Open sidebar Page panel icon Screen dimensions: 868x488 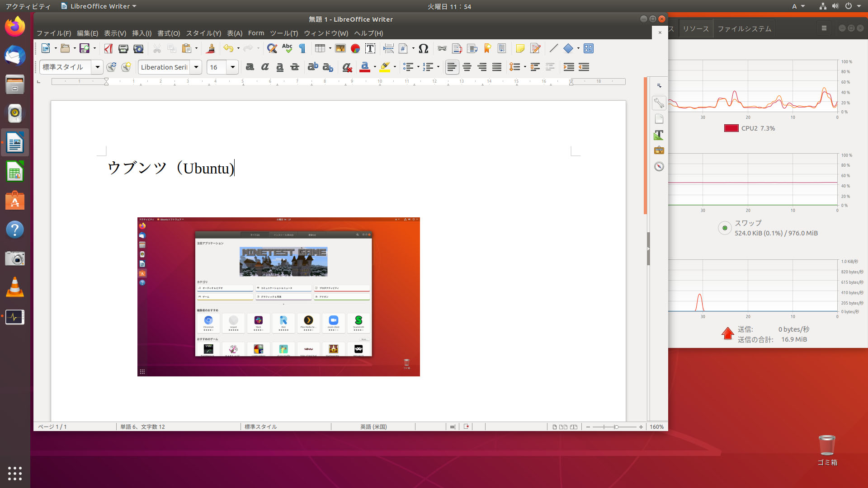[659, 119]
